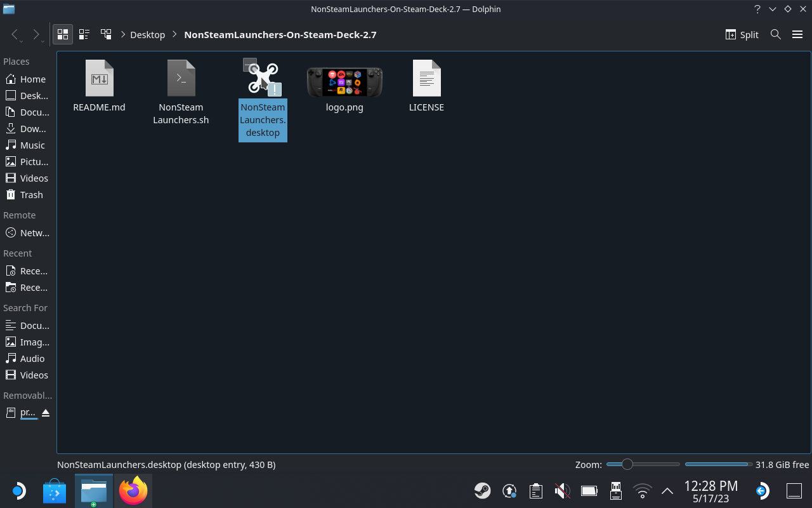
Task: Eject the removable device
Action: pos(46,413)
